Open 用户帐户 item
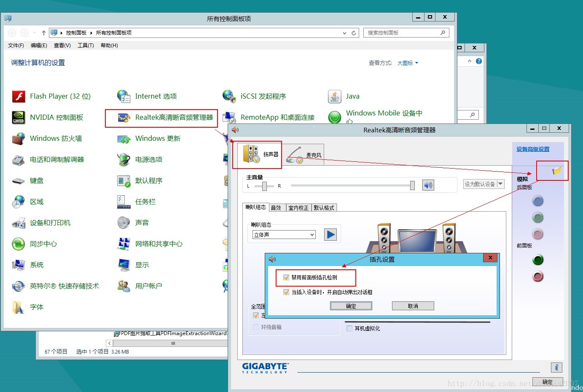Viewport: 583px width, 392px height. click(x=140, y=286)
